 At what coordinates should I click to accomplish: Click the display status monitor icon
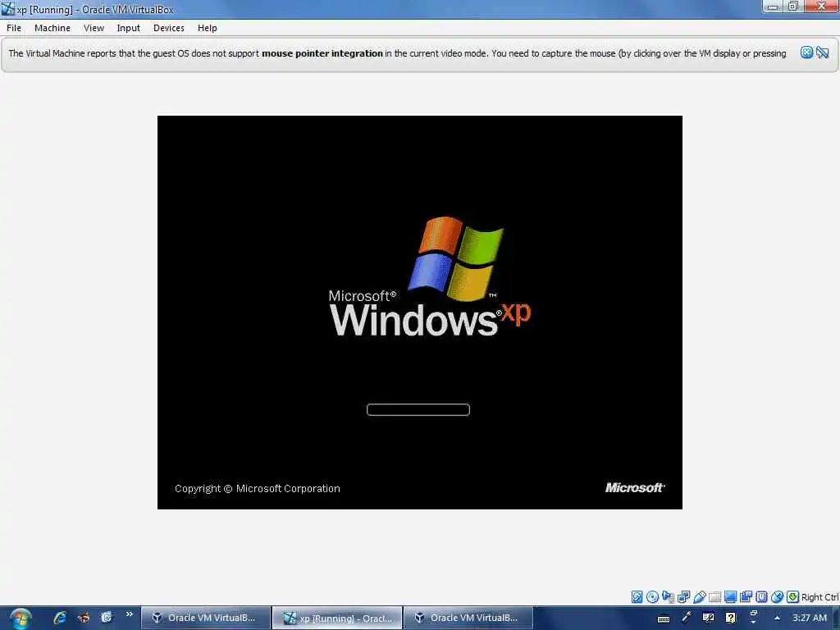[730, 597]
